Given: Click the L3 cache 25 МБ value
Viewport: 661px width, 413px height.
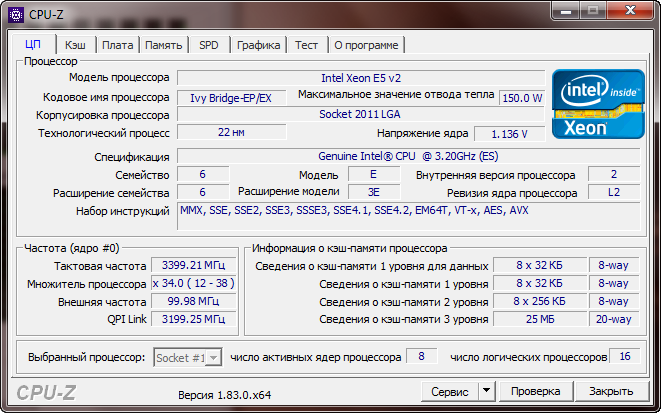Looking at the screenshot, I should (540, 319).
